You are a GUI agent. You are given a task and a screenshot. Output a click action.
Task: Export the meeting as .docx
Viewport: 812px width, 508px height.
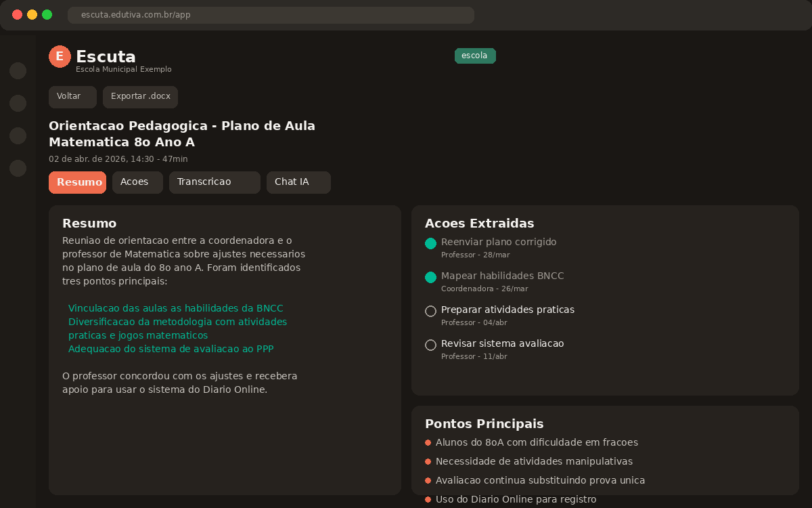(x=140, y=97)
